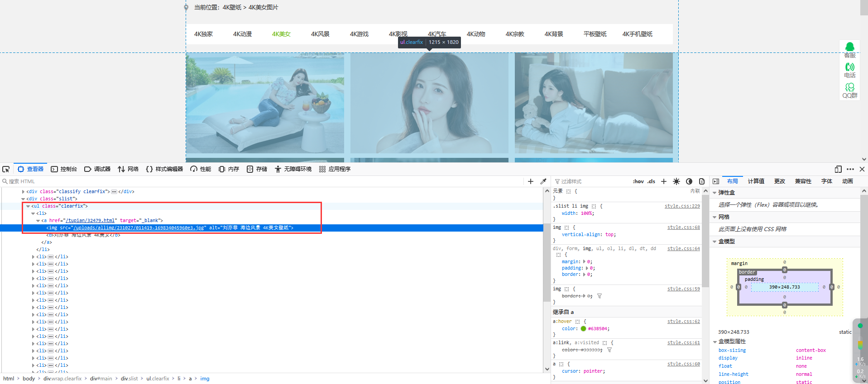This screenshot has width=868, height=384.
Task: Open the style.css:64 source link
Action: tap(684, 249)
